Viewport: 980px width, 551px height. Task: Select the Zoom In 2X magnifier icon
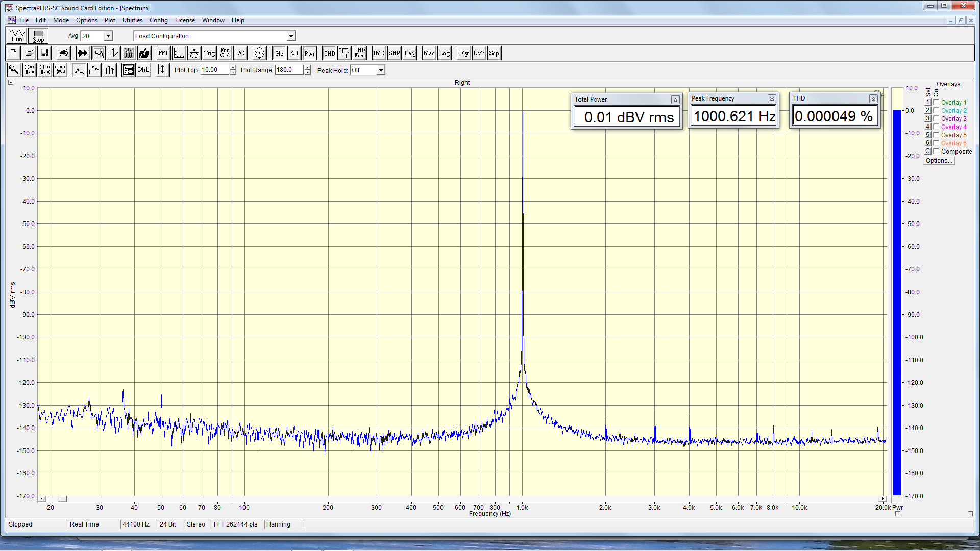tap(29, 70)
